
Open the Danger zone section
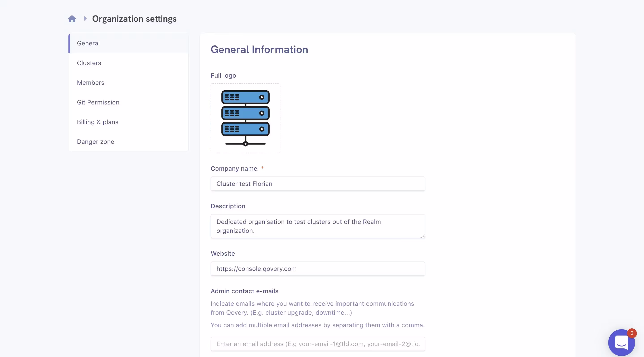pos(95,142)
